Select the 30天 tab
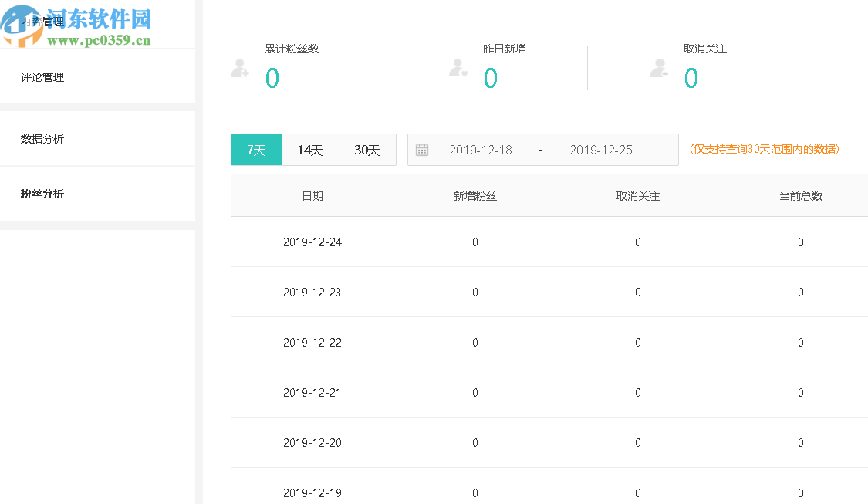The image size is (868, 504). pos(368,149)
